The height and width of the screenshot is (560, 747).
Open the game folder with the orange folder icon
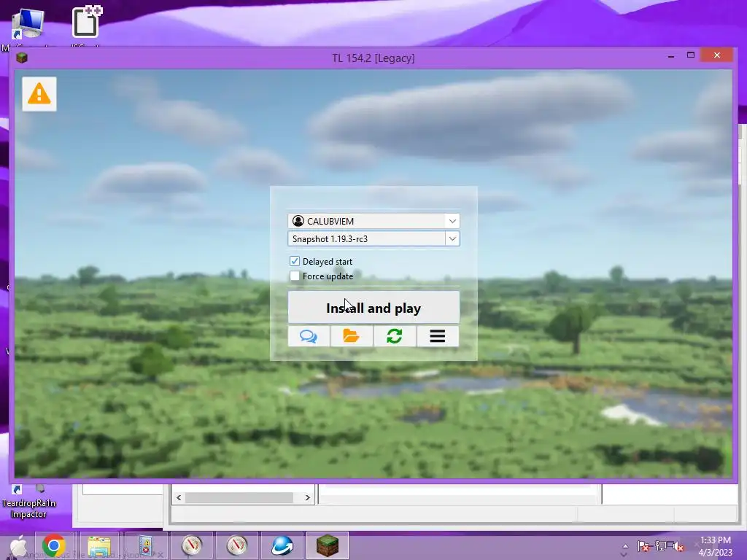(352, 336)
